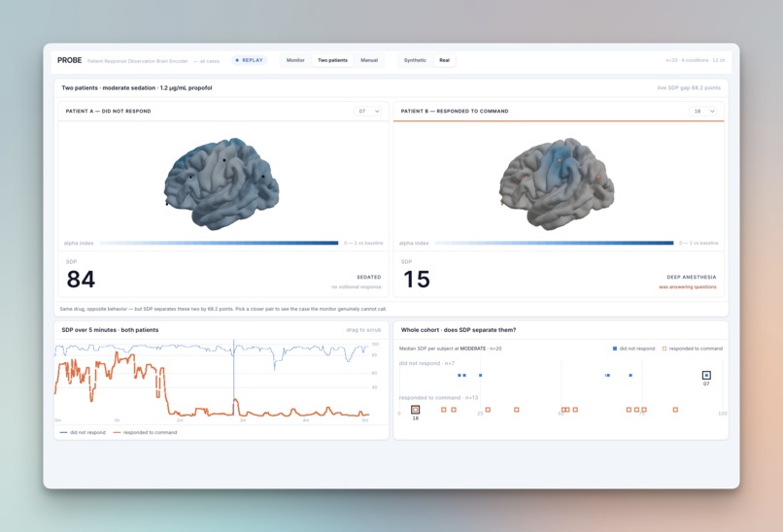Viewport: 783px width, 532px height.
Task: Click the SEDATED state label
Action: [369, 277]
